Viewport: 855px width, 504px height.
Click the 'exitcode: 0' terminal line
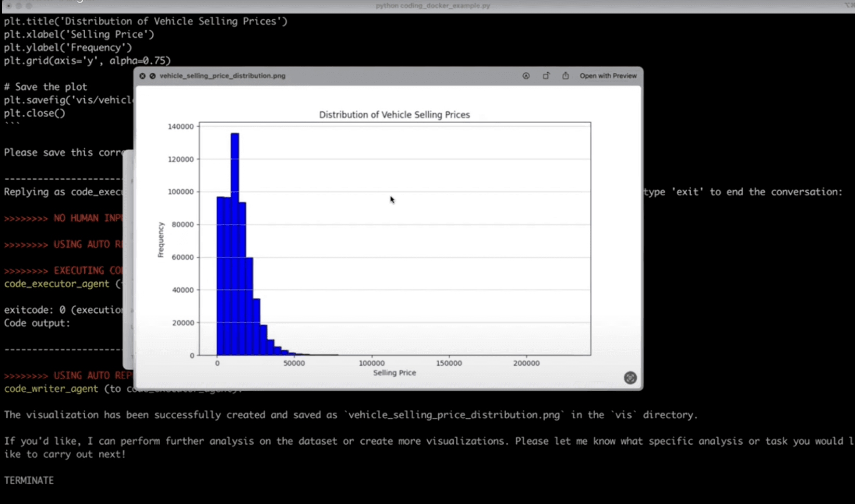63,310
